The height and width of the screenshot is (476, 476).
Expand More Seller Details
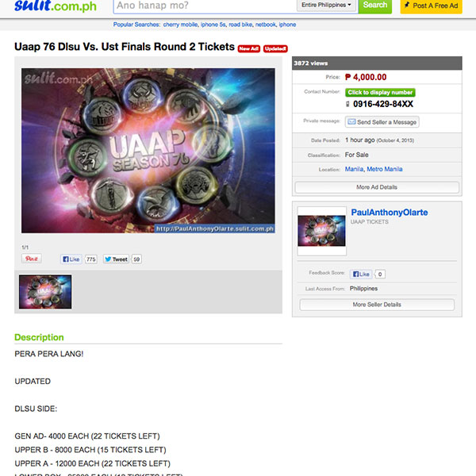tap(377, 305)
